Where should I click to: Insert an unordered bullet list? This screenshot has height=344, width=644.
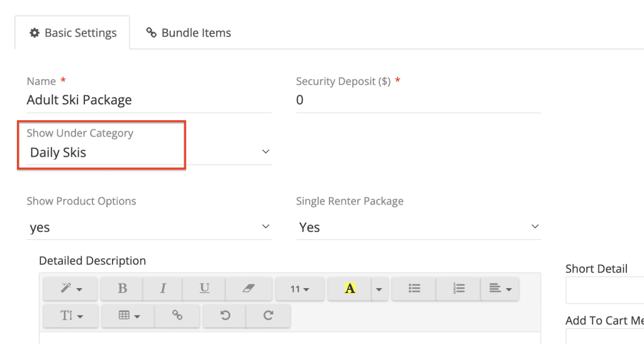(x=414, y=289)
